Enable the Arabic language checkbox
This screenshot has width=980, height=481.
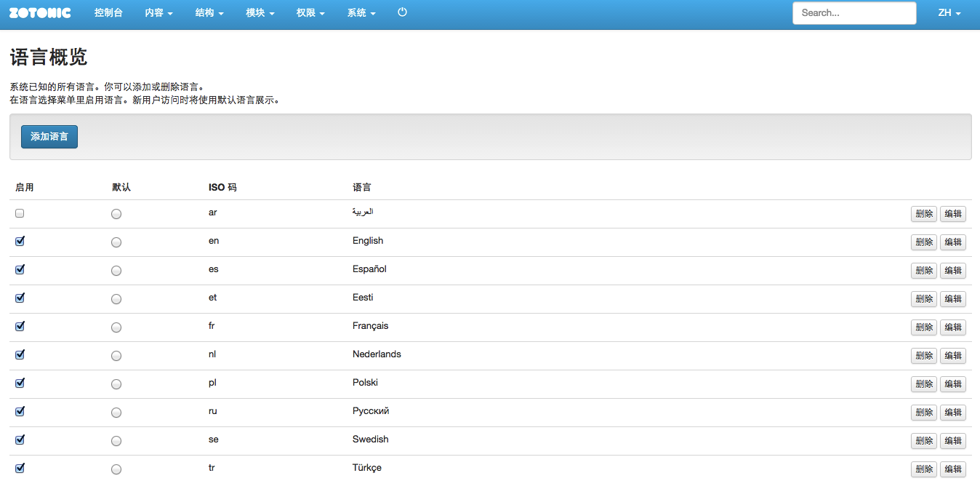coord(20,213)
